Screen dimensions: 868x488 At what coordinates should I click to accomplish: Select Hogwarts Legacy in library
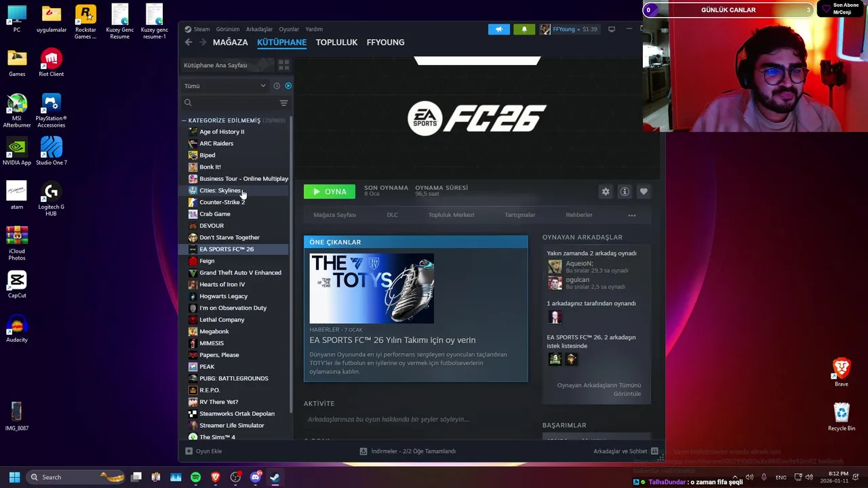(235, 296)
